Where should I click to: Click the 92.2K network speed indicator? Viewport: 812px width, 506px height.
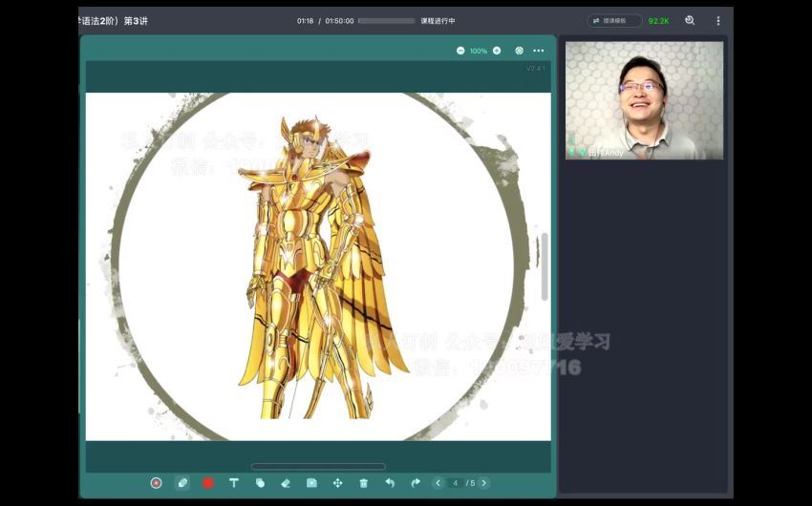tap(659, 21)
